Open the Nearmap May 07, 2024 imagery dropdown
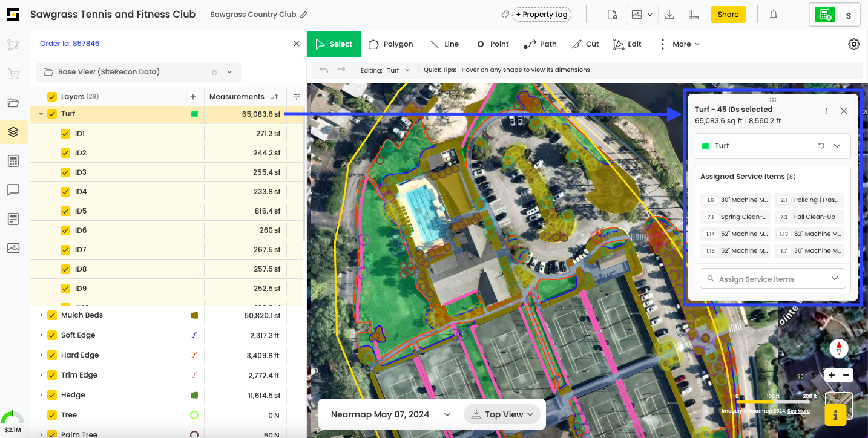868x438 pixels. point(390,414)
